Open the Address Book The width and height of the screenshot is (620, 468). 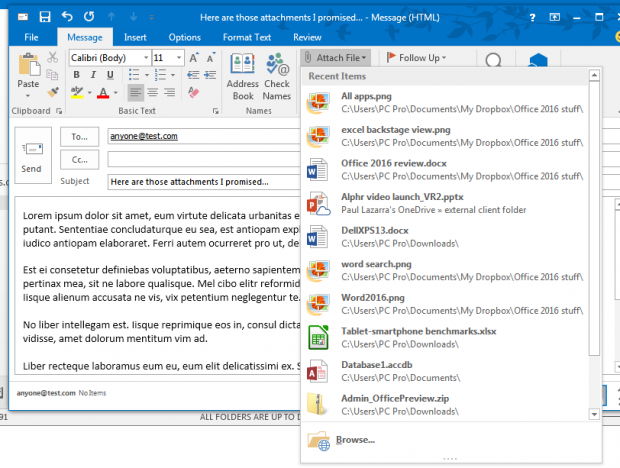pos(242,77)
